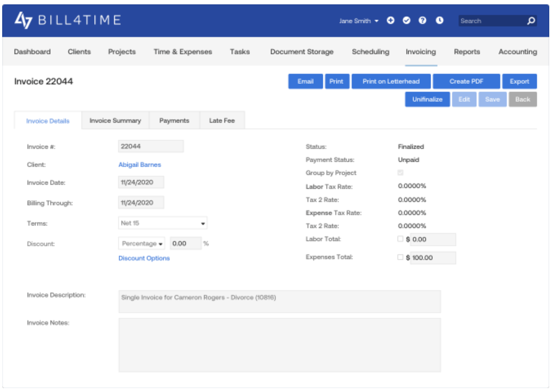
Task: Toggle the Expenses Total checkbox
Action: tap(400, 257)
